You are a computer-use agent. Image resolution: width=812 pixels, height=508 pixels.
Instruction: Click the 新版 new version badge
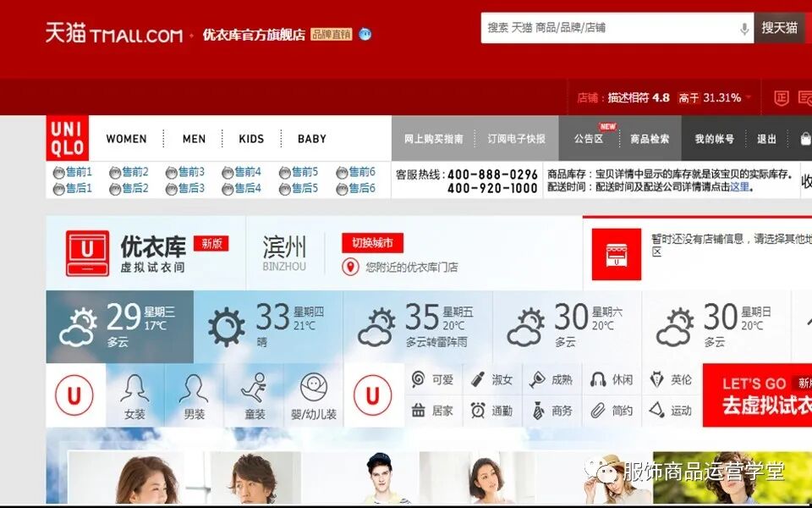click(211, 243)
